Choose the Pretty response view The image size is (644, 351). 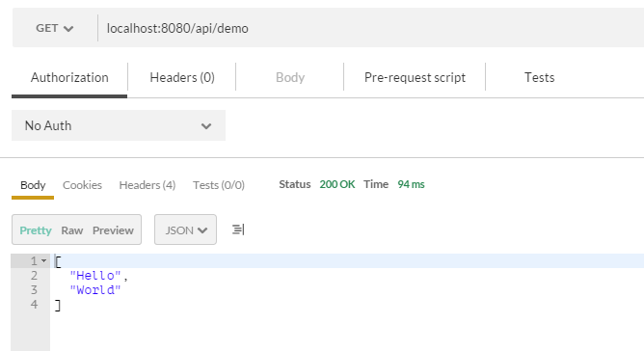pos(36,230)
